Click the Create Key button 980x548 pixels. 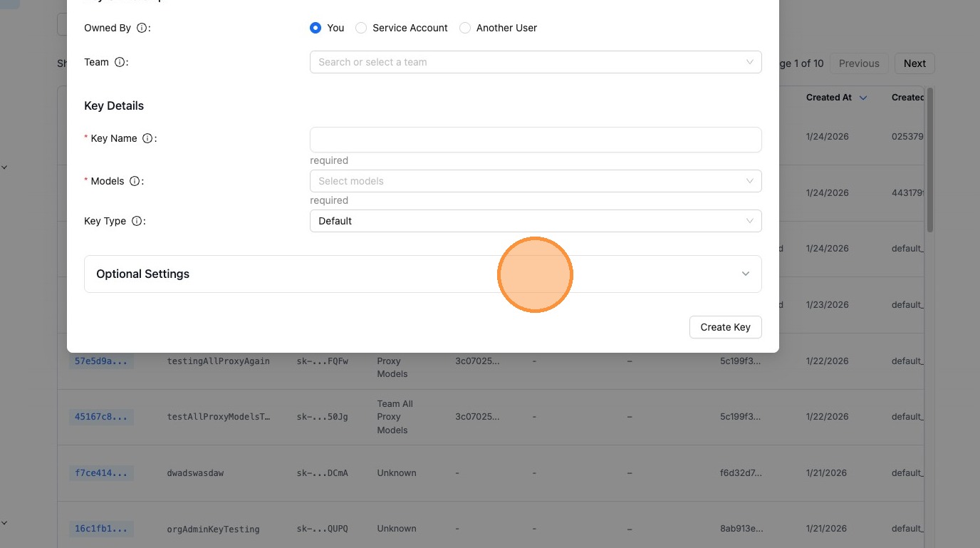725,327
